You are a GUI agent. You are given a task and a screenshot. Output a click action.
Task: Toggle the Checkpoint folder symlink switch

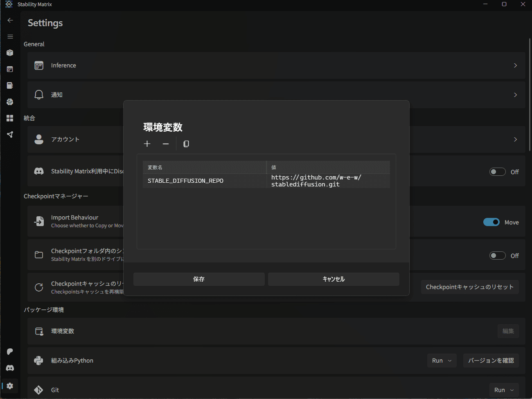click(498, 256)
